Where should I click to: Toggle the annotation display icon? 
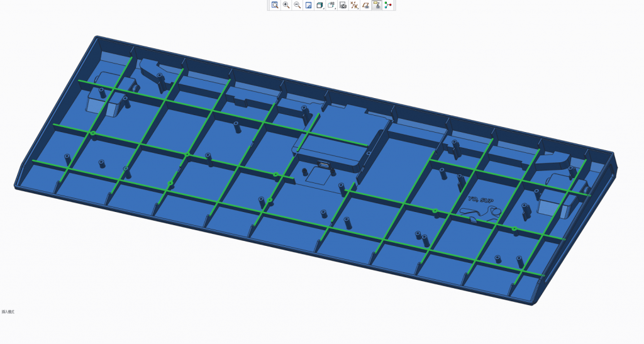tap(377, 5)
